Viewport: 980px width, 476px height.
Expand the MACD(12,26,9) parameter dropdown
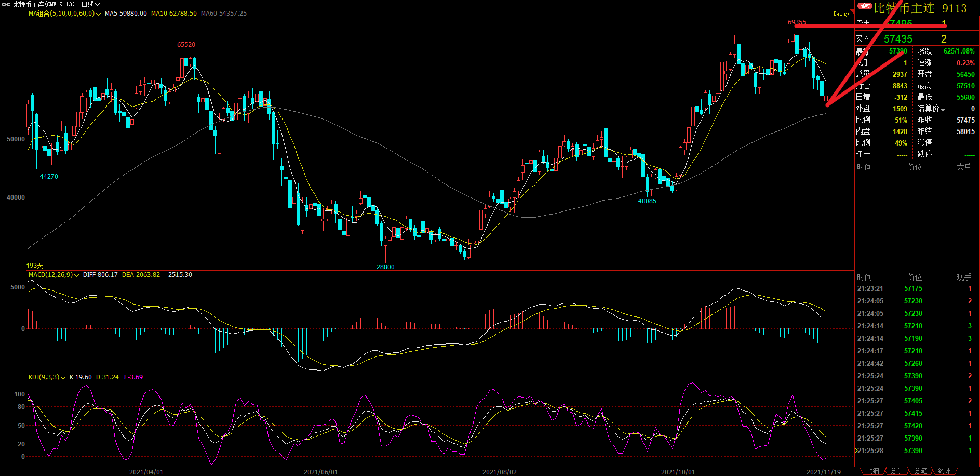click(76, 275)
